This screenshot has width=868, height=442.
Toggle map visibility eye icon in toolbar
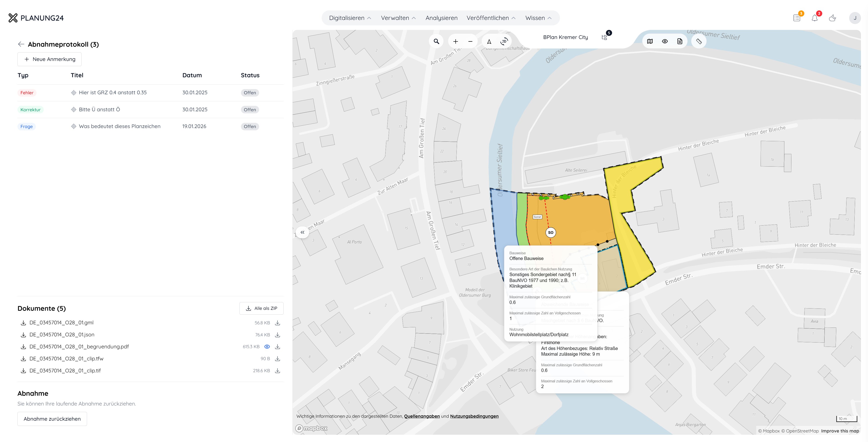point(665,41)
